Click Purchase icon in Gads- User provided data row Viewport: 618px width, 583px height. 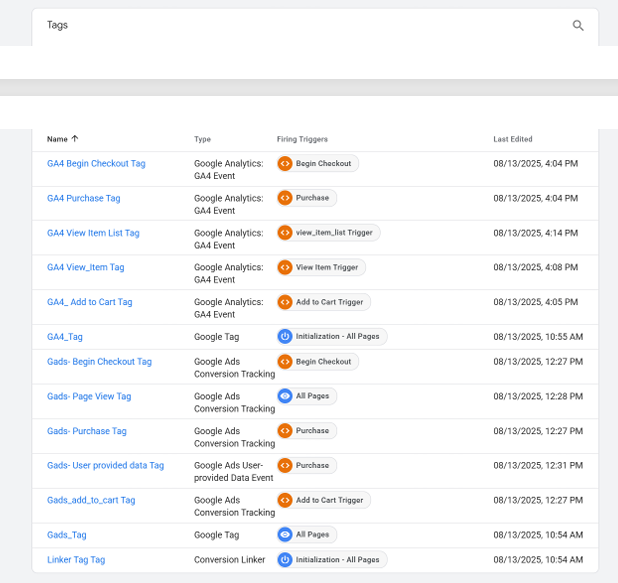pyautogui.click(x=285, y=465)
